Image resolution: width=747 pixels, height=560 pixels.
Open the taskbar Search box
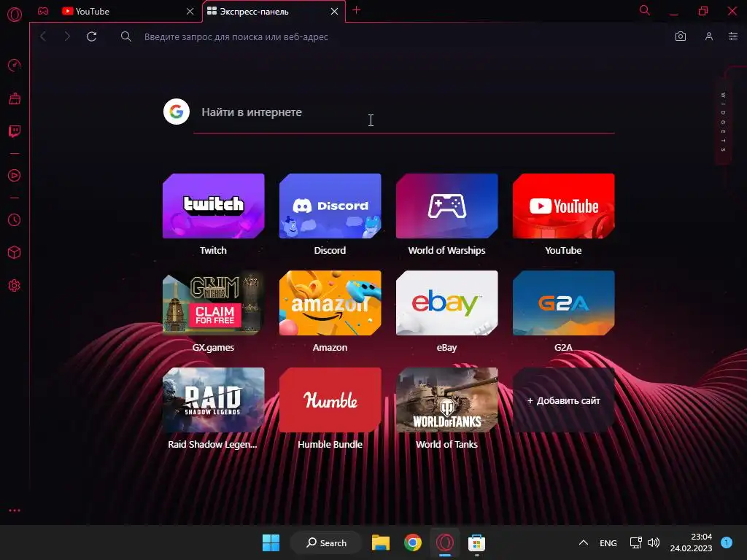tap(326, 542)
